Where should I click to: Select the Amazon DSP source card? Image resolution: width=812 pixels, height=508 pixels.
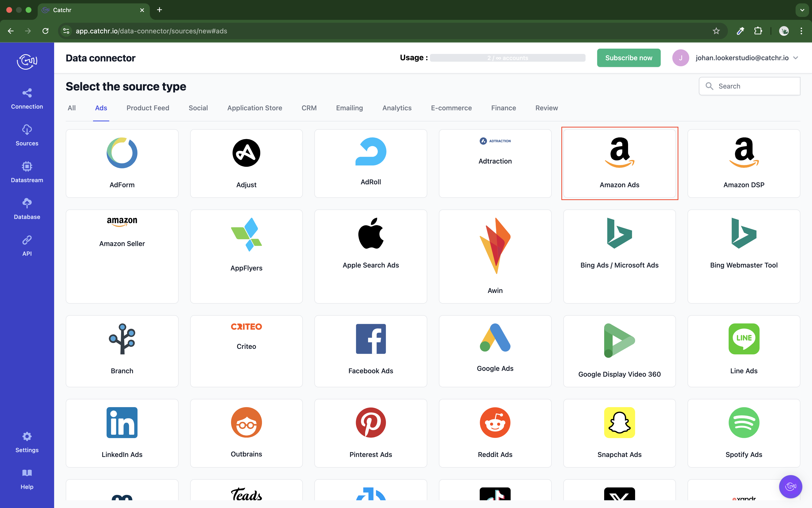(744, 164)
